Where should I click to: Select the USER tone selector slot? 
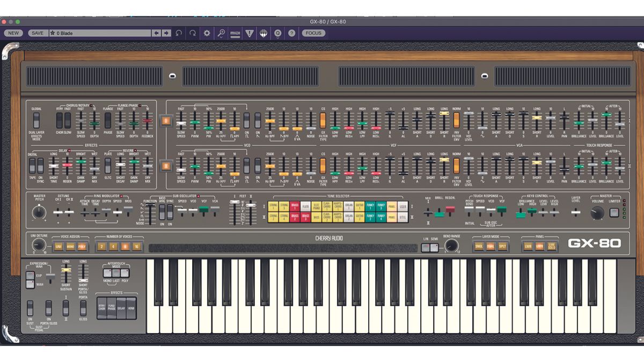coord(403,206)
